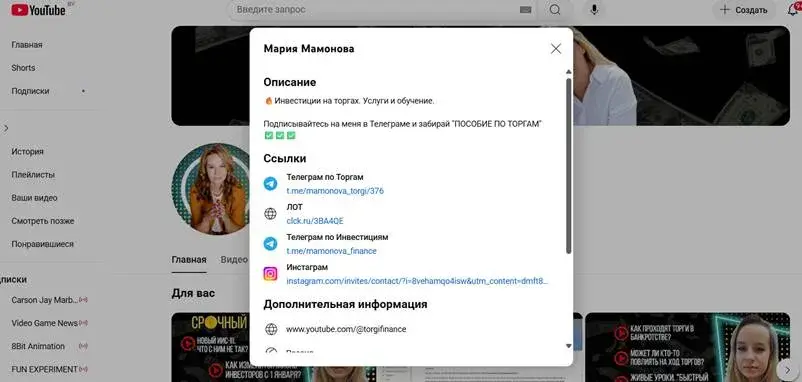Switch to the channel Видео tab
The height and width of the screenshot is (382, 802).
234,260
